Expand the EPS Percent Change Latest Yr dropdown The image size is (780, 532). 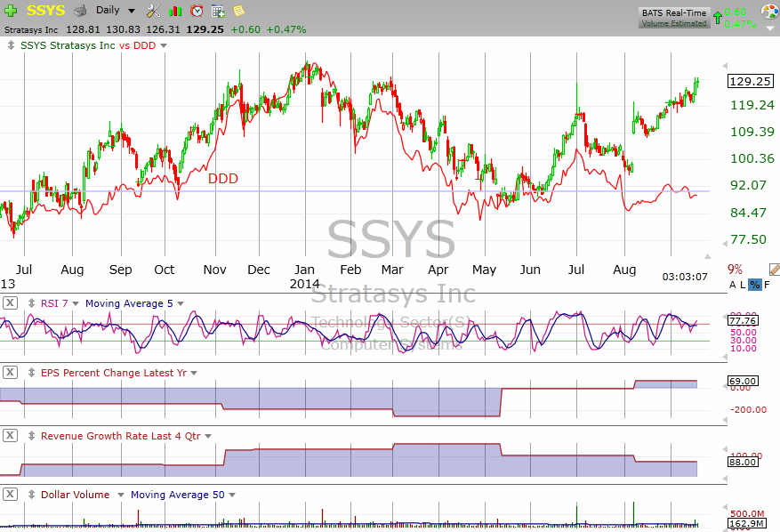pyautogui.click(x=194, y=374)
